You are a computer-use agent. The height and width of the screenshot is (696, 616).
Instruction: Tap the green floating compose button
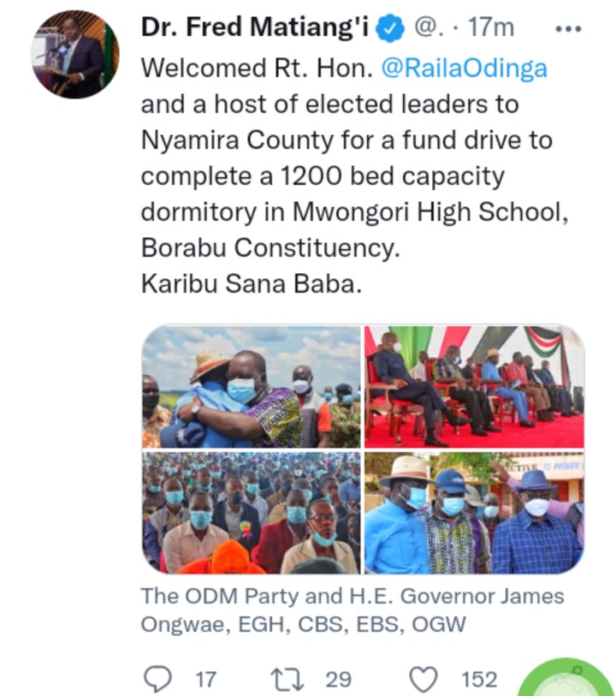567,677
